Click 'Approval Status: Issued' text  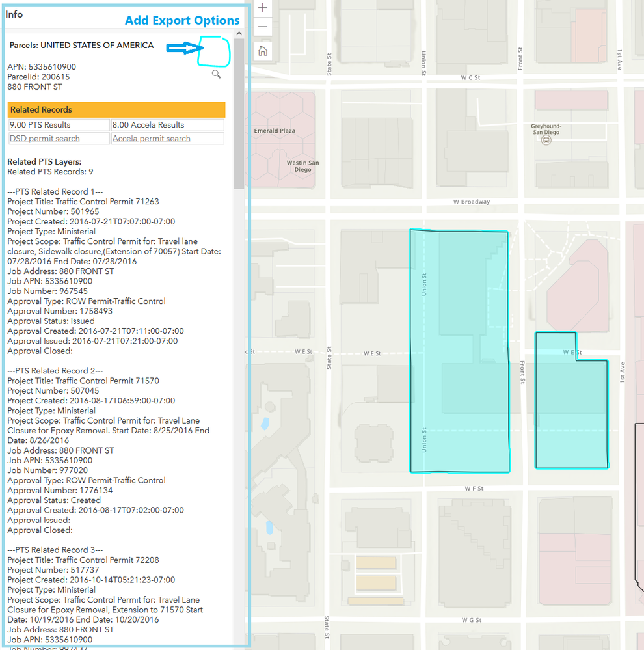pos(51,321)
